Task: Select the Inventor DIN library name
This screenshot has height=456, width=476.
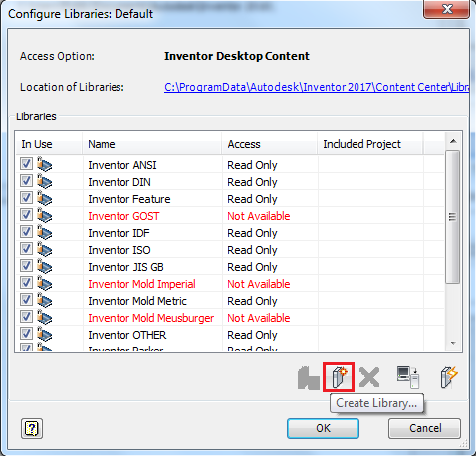Action: [x=119, y=182]
